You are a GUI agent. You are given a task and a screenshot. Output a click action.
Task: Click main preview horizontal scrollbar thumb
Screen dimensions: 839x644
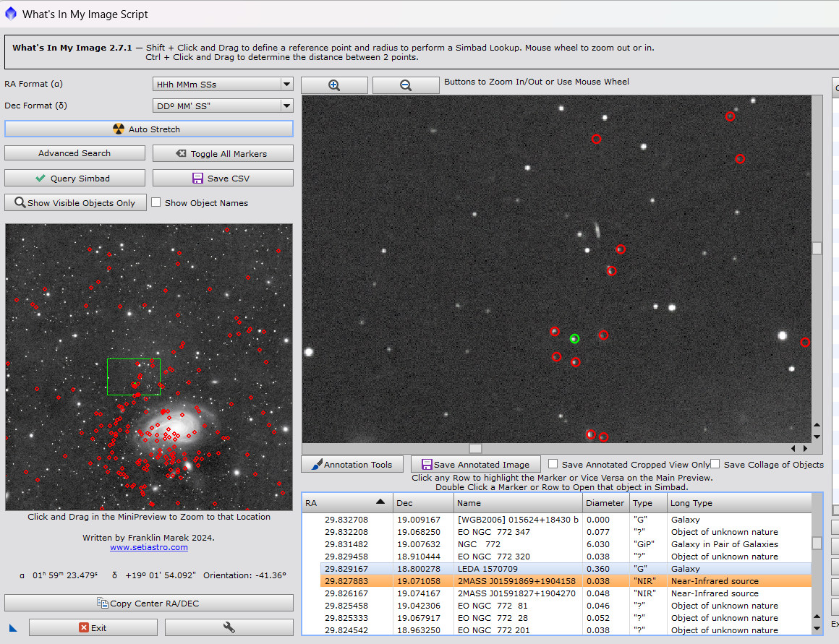pos(475,448)
